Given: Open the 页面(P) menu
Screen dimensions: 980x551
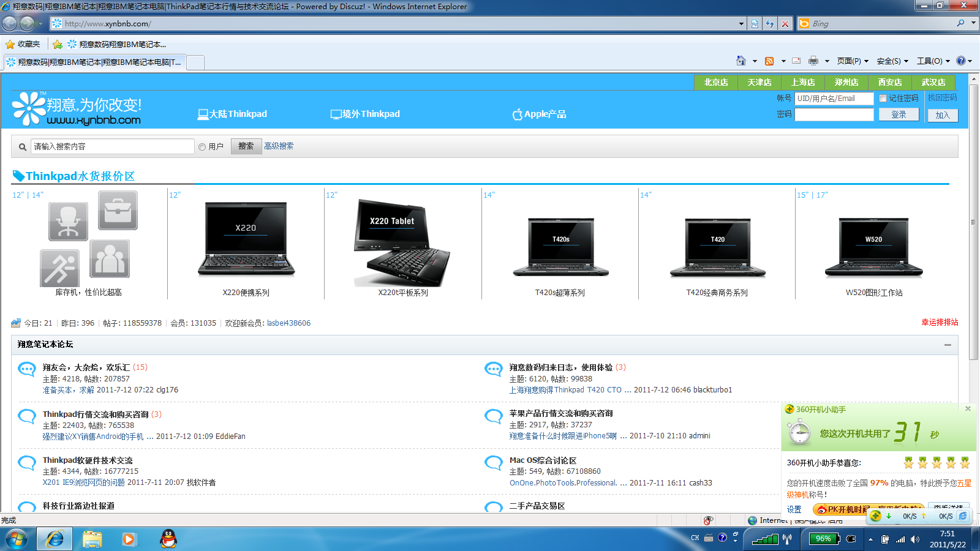Looking at the screenshot, I should point(853,61).
